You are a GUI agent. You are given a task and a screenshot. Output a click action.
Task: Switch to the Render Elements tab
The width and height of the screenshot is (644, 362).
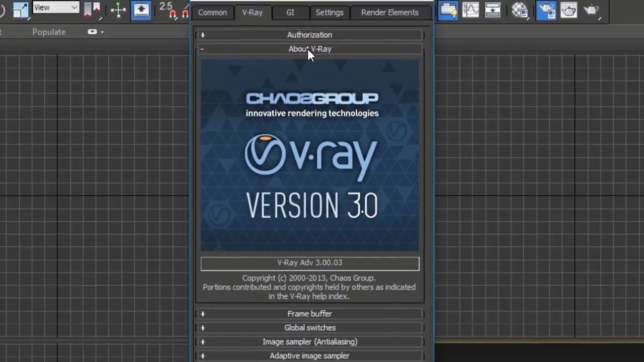pyautogui.click(x=390, y=13)
